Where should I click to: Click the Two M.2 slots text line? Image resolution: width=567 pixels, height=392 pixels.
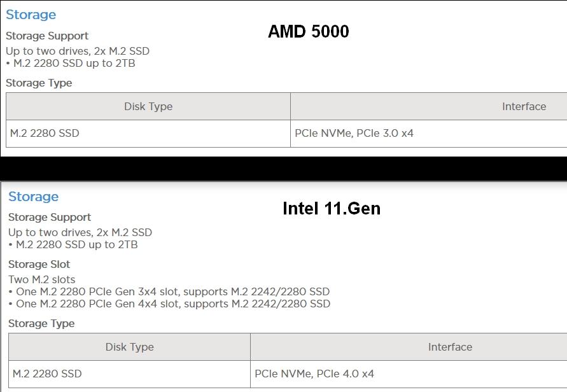point(41,279)
